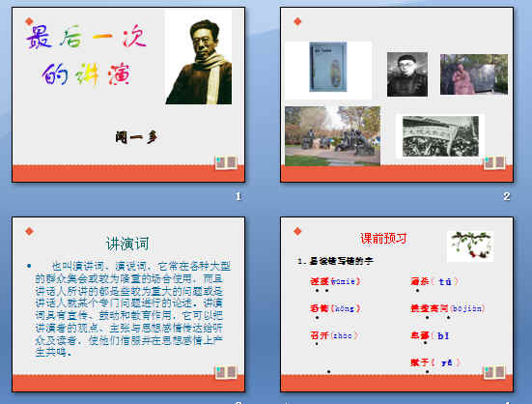Click the blue body paragraph on 讲演词 slide
The width and height of the screenshot is (532, 404).
point(129,309)
